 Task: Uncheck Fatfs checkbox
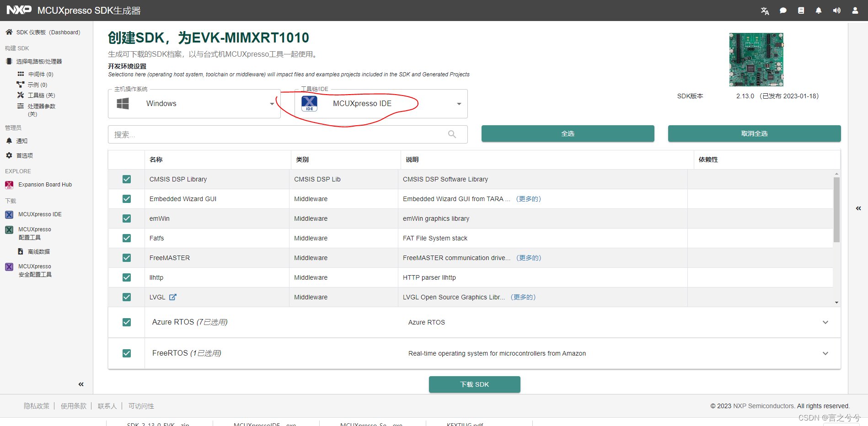point(127,238)
